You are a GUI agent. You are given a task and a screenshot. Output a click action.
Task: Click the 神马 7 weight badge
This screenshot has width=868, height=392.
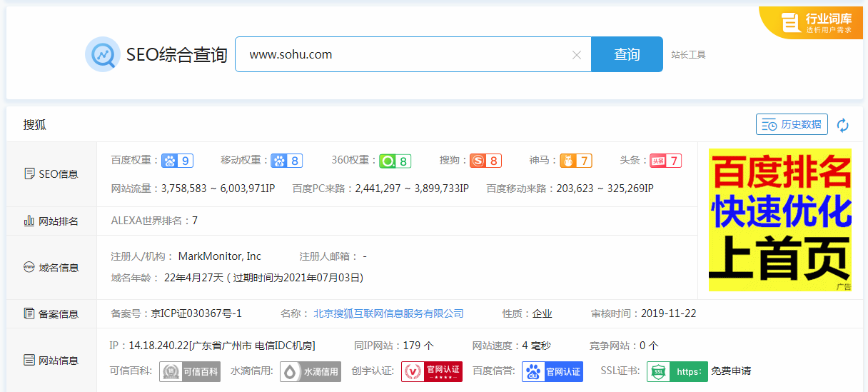pos(575,161)
